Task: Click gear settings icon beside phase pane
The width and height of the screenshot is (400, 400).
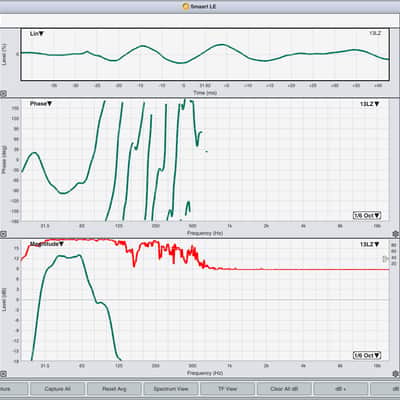Action: click(x=396, y=234)
